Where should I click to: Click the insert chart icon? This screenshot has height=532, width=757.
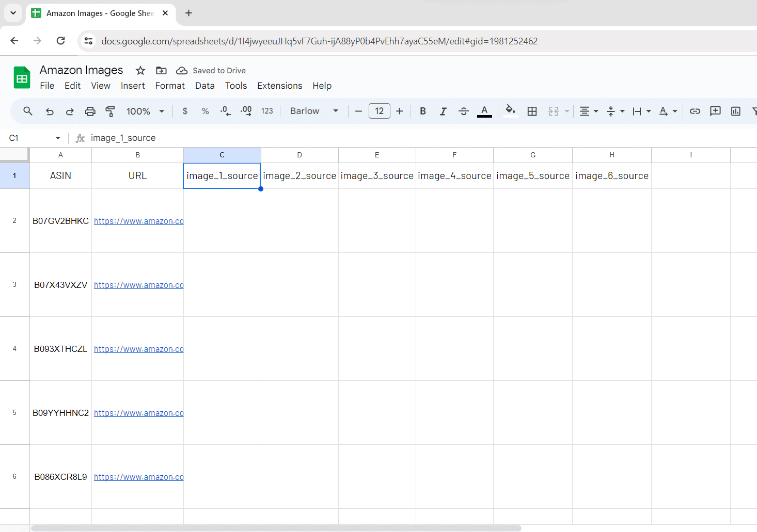click(736, 111)
